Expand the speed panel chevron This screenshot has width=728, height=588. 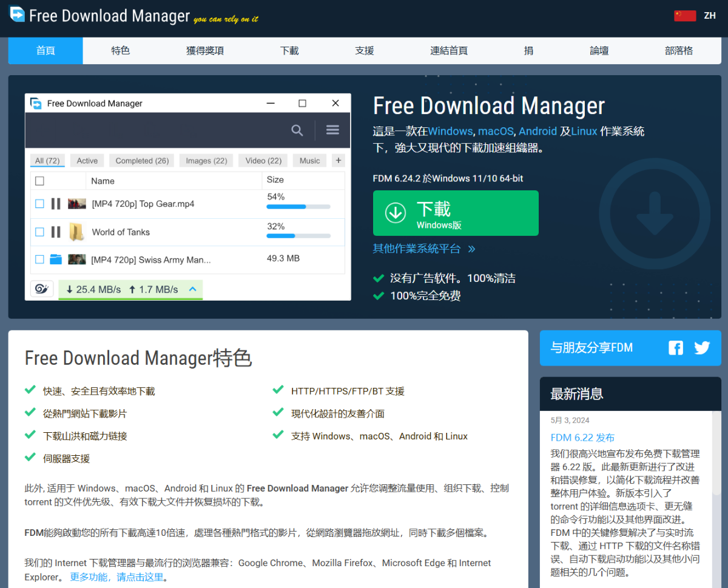(193, 289)
